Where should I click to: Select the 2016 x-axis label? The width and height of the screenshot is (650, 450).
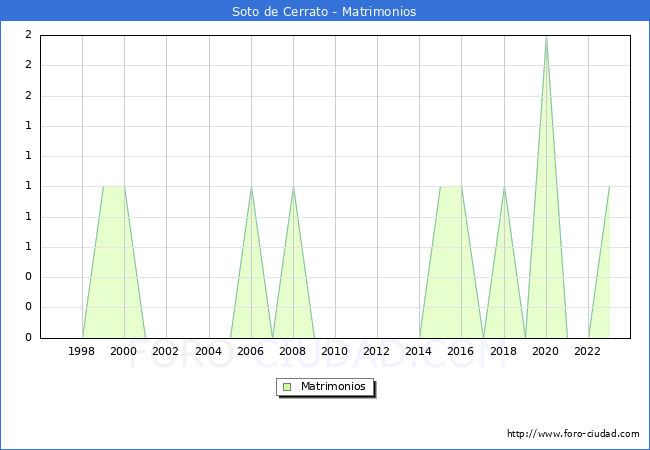[461, 351]
